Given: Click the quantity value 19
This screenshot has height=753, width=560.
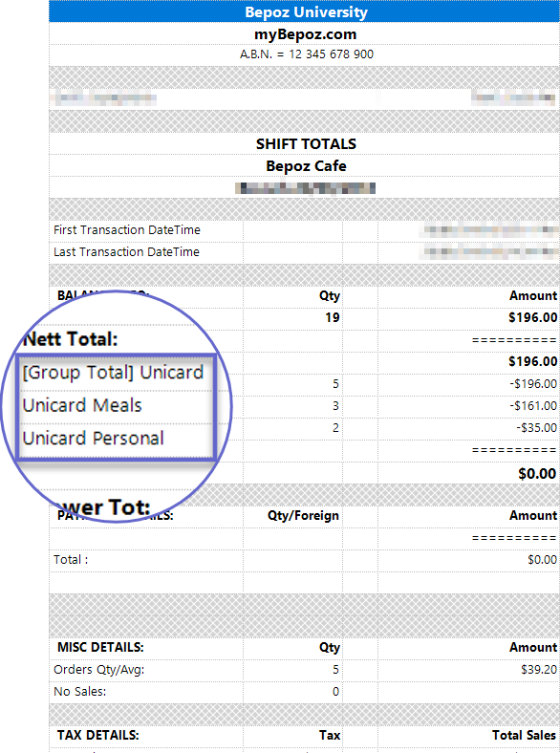Looking at the screenshot, I should pyautogui.click(x=332, y=318).
